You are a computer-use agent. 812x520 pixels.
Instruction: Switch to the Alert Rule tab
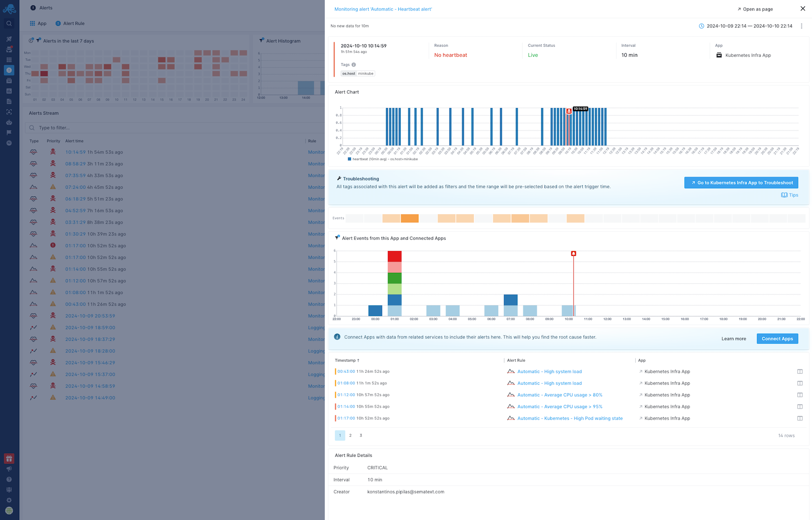(70, 23)
